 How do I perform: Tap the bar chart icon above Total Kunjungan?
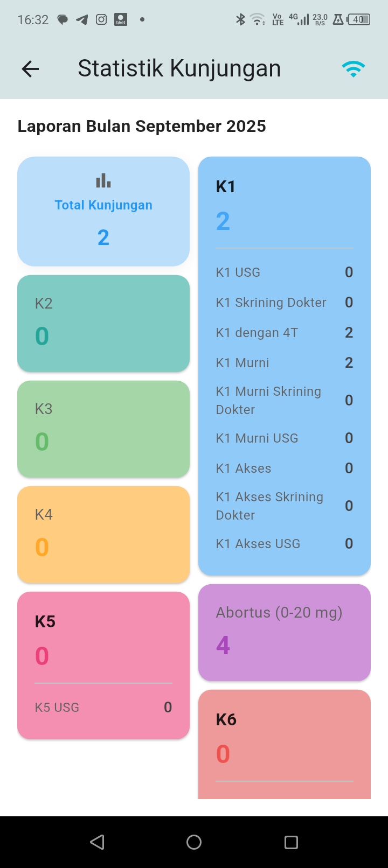pos(103,181)
